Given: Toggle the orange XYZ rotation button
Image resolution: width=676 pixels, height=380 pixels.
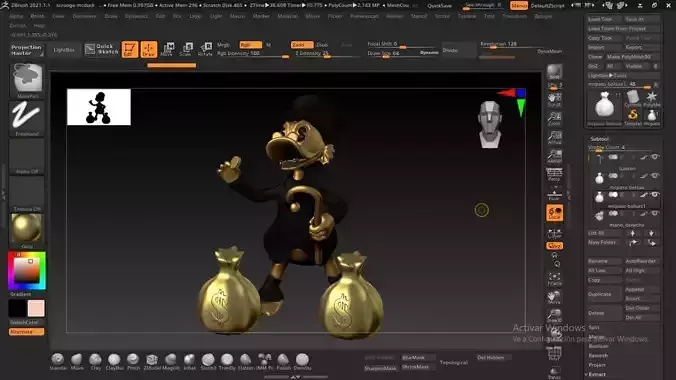Looking at the screenshot, I should tap(554, 246).
